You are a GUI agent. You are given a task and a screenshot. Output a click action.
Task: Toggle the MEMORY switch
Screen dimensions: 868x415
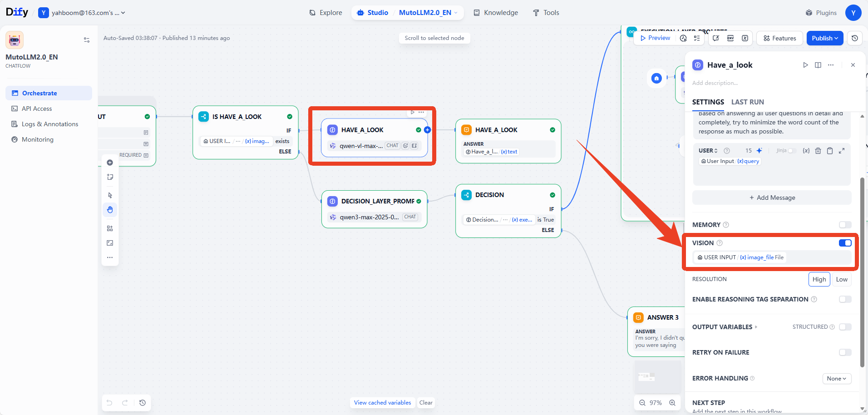pos(845,225)
